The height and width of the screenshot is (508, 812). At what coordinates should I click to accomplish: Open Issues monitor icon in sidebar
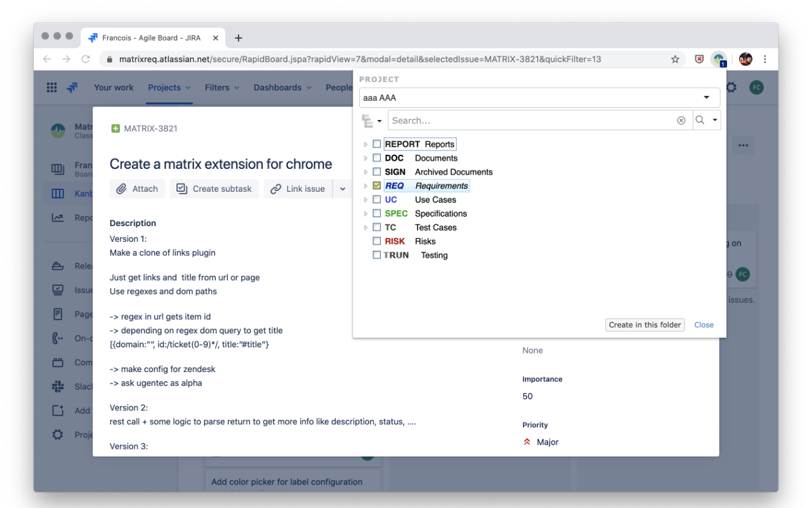[x=58, y=290]
